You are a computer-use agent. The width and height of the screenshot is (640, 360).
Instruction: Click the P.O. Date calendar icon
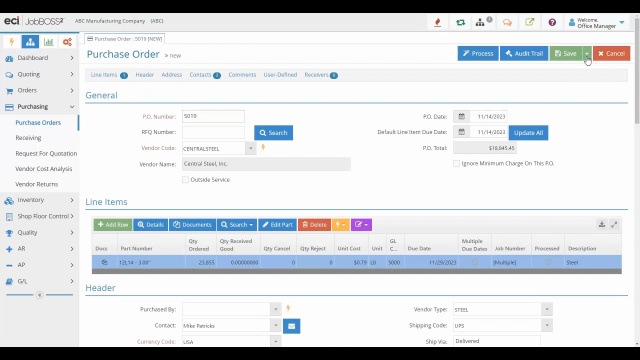coord(461,116)
